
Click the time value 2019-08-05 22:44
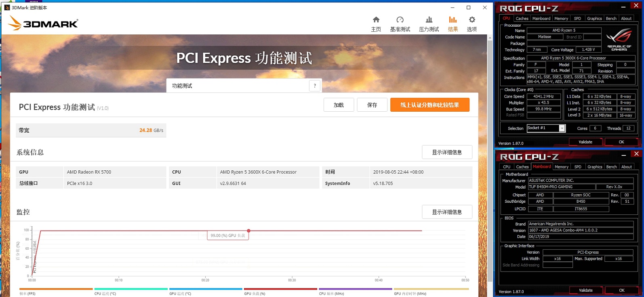coord(398,172)
